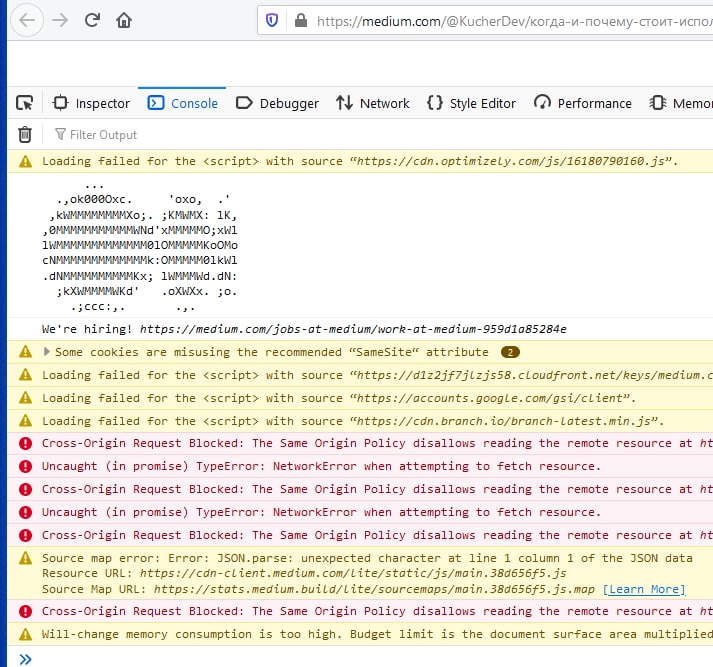Click the console input prompt chevrons

pos(25,659)
